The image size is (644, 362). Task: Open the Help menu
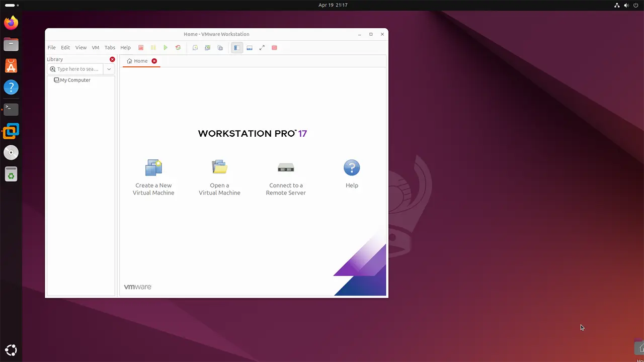pyautogui.click(x=126, y=48)
